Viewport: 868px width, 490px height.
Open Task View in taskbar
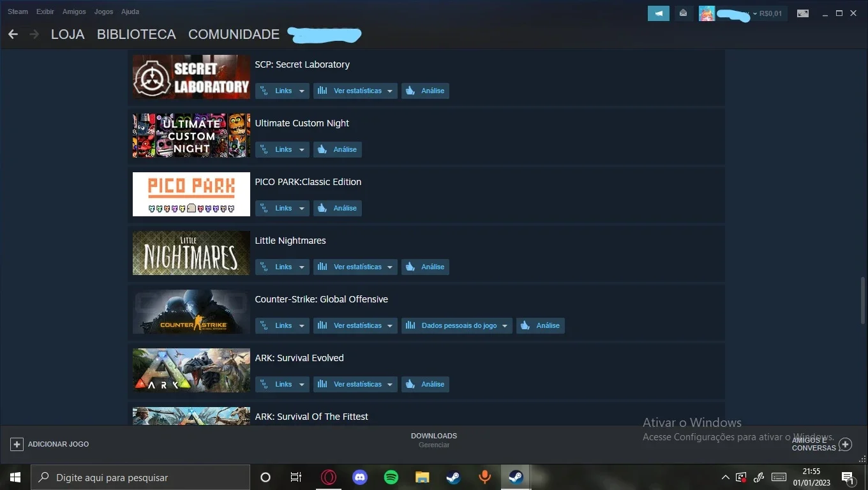[x=296, y=477]
